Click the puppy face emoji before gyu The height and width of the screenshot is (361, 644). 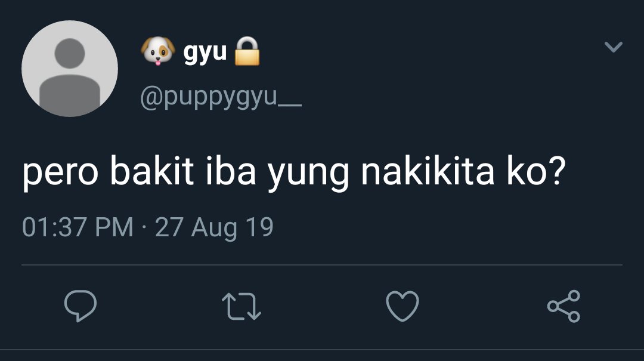coord(157,51)
